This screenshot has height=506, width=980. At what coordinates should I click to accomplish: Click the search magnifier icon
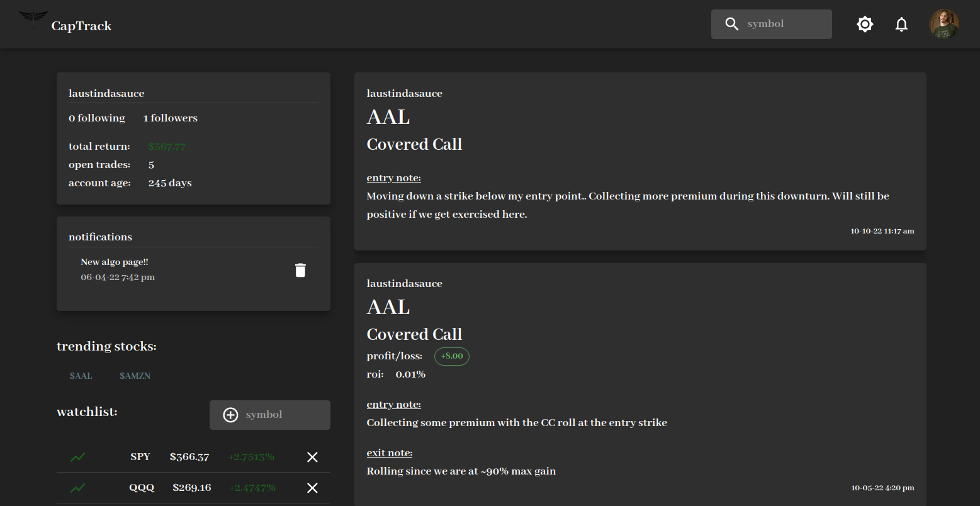click(731, 24)
